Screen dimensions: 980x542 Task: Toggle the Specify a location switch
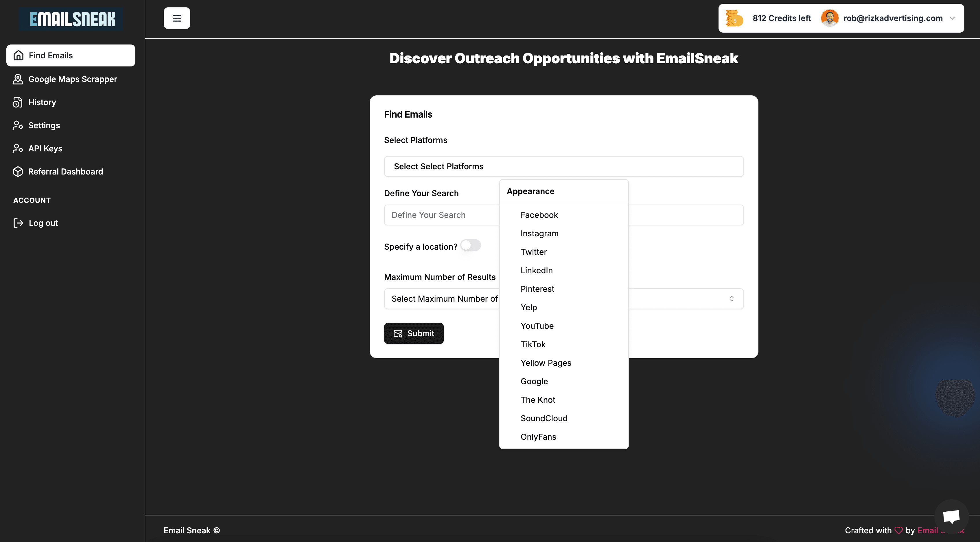(471, 246)
